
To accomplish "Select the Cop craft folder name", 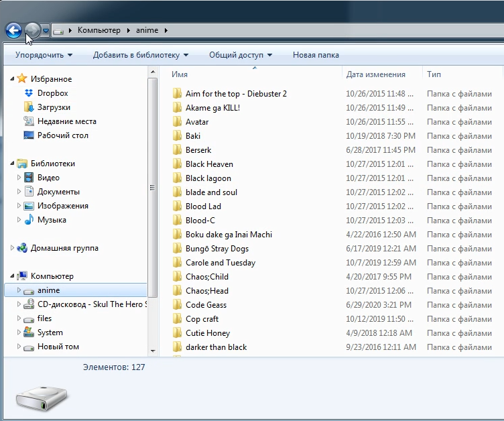I will click(202, 318).
